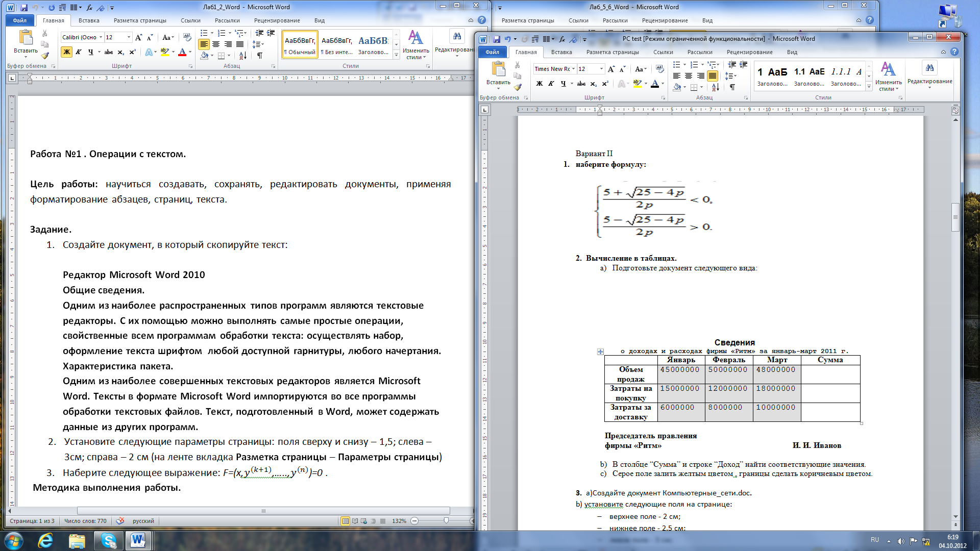The image size is (980, 551).
Task: Click Decrease Indent in Лаб1_2_Word ribbon
Action: (x=259, y=33)
